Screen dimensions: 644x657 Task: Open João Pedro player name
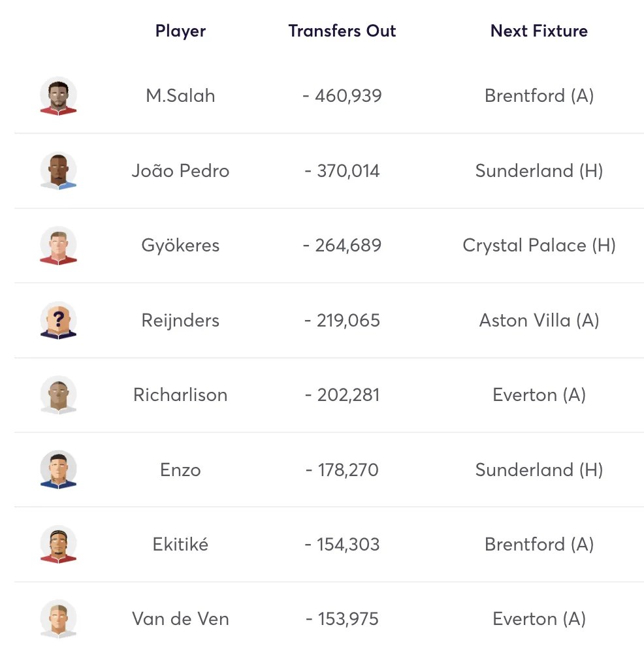[x=180, y=171]
